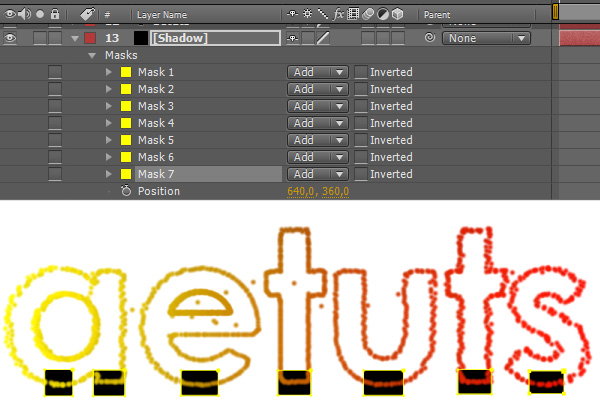Click the Label tag column header icon
The image size is (600, 400).
[88, 15]
